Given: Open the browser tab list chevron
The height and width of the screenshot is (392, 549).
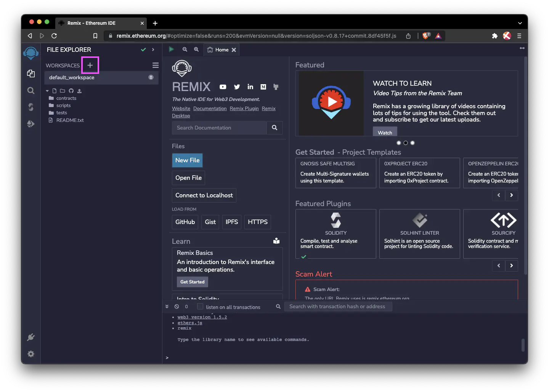Looking at the screenshot, I should (520, 23).
